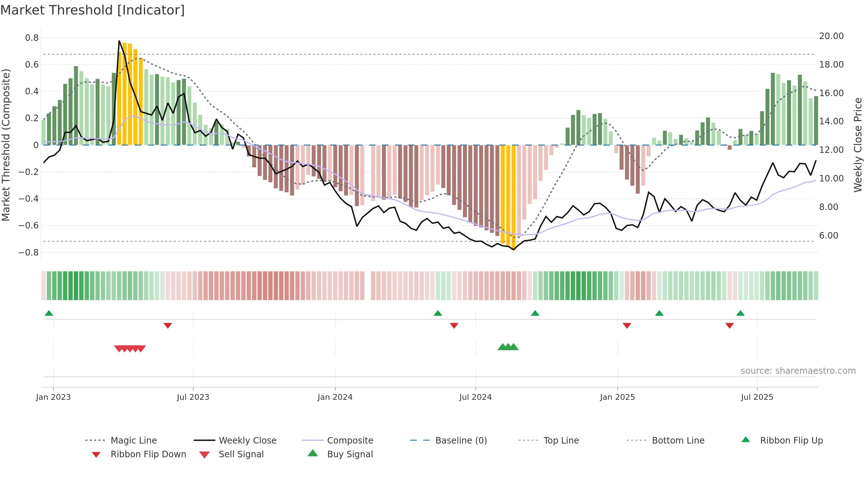Click the chart title Market Threshold [Indicator]
Screen dimensions: 868x488
point(93,10)
